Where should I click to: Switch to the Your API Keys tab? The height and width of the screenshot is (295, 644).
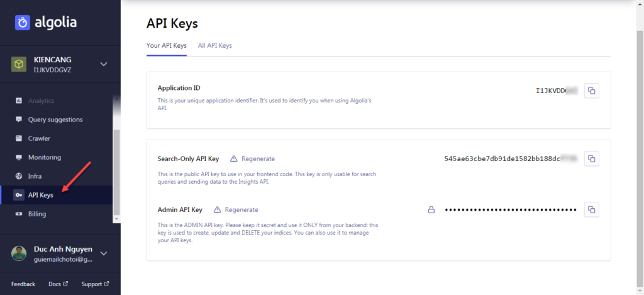(166, 46)
